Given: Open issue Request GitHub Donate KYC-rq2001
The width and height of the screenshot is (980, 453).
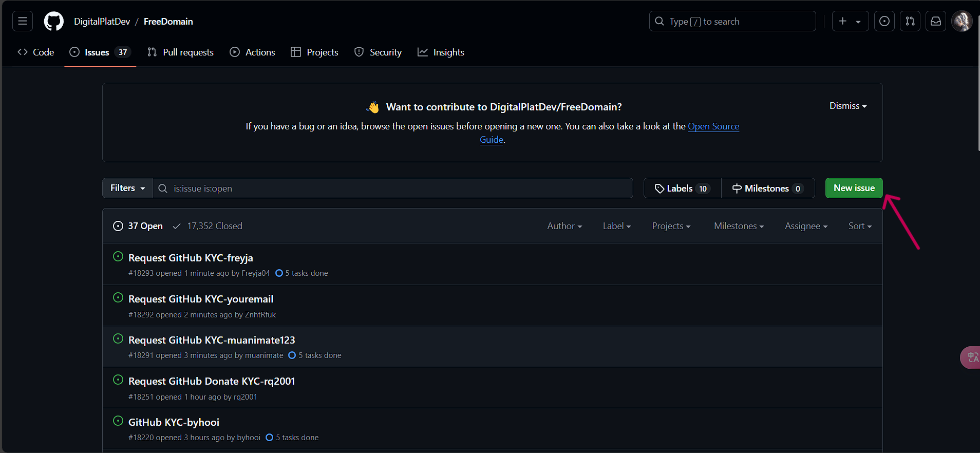Looking at the screenshot, I should click(212, 381).
